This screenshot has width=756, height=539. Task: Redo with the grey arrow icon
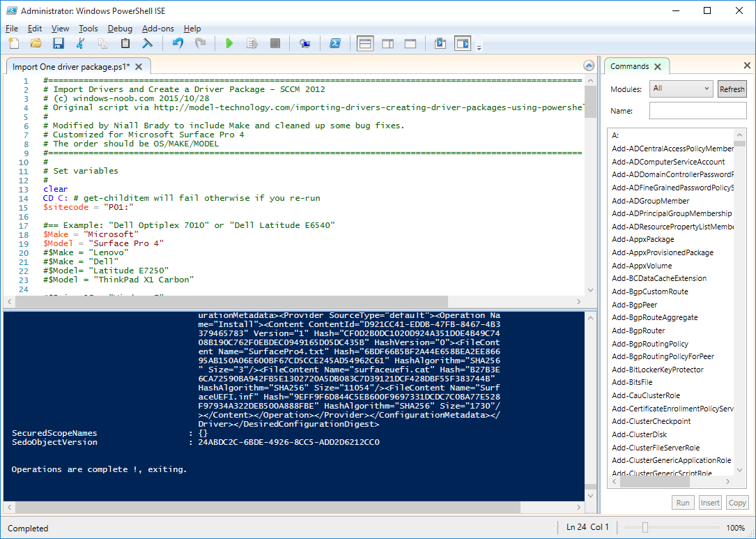point(200,43)
